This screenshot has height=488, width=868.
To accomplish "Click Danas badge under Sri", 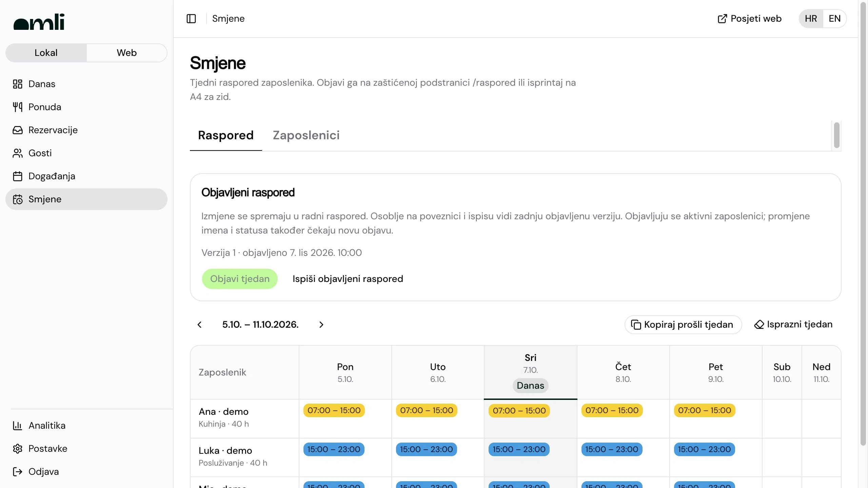I will [530, 386].
